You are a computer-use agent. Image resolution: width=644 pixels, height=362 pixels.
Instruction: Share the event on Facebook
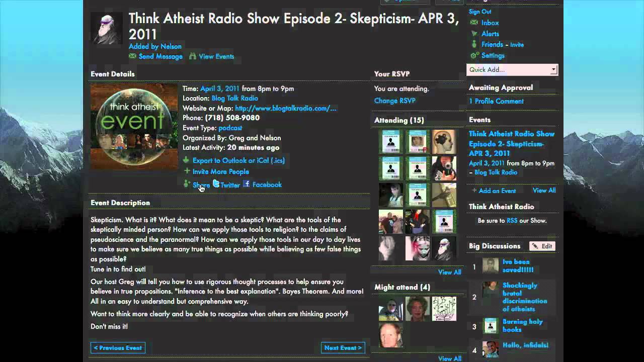[267, 185]
